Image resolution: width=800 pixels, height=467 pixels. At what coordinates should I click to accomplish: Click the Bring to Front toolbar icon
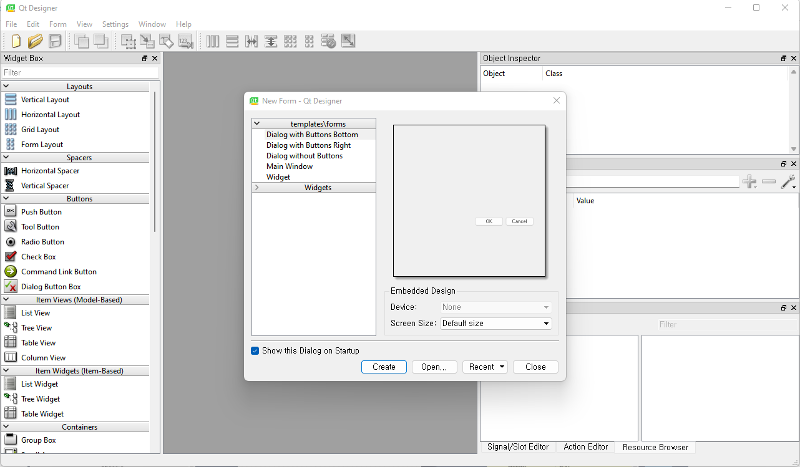(x=81, y=41)
